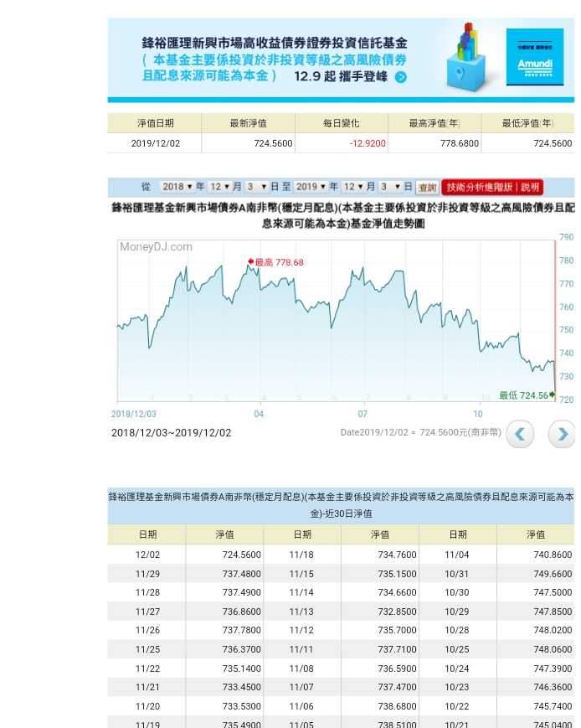Click the 12/02 date row in table
This screenshot has height=728, width=581.
click(x=147, y=555)
